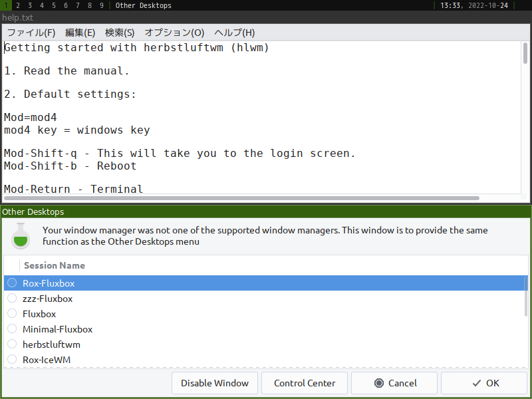Choose the Rox-IceWM radio button

[x=12, y=359]
